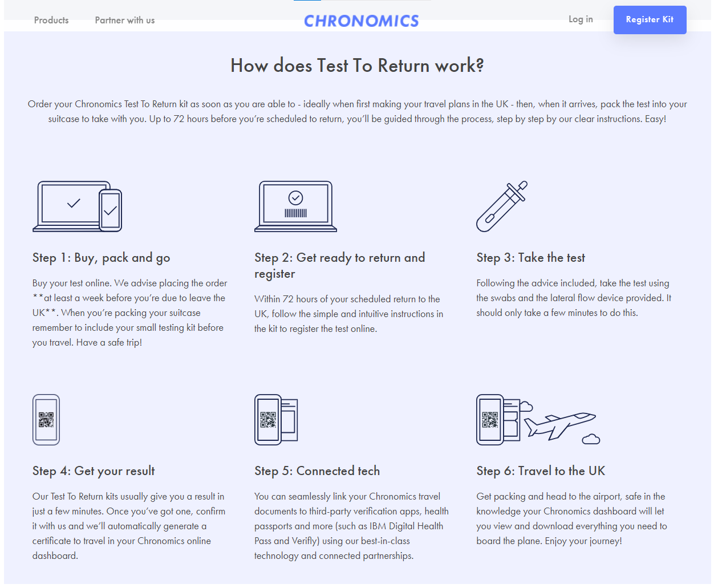Click the phone QR code icon for Step 4
Viewport: 714px width, 588px height.
click(46, 420)
